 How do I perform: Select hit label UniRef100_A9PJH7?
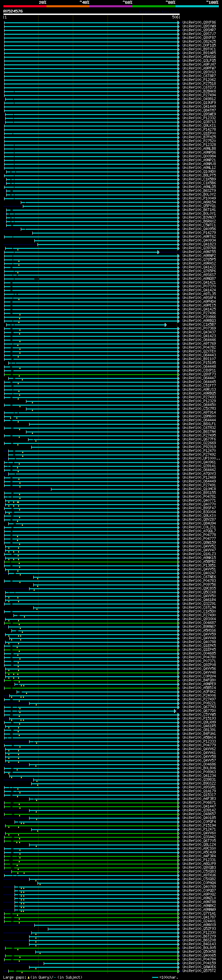click(x=199, y=65)
